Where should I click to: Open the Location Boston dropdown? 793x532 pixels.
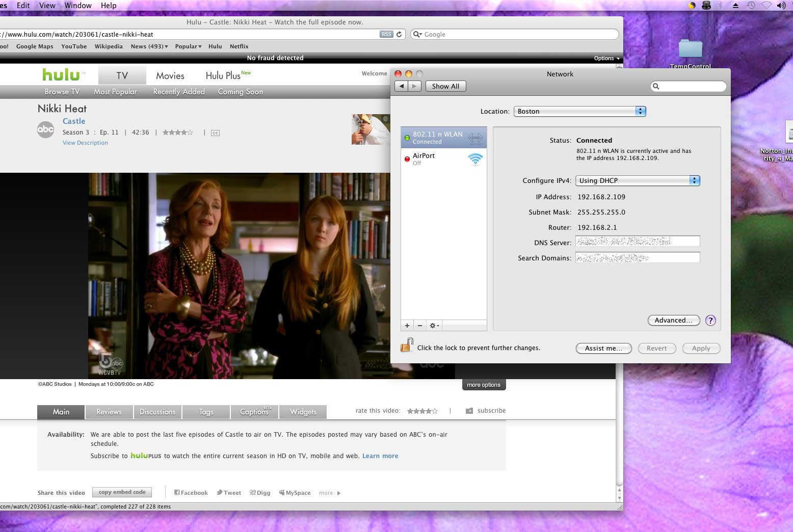(x=580, y=111)
